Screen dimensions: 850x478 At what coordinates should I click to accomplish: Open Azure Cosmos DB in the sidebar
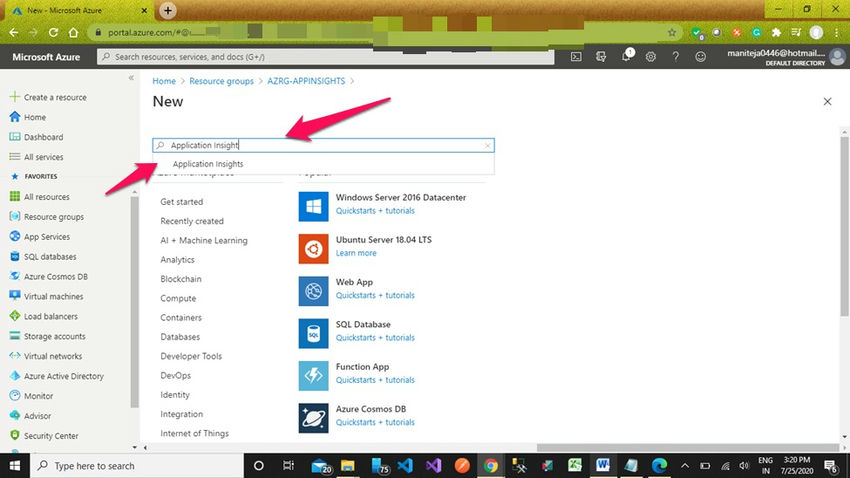point(48,276)
